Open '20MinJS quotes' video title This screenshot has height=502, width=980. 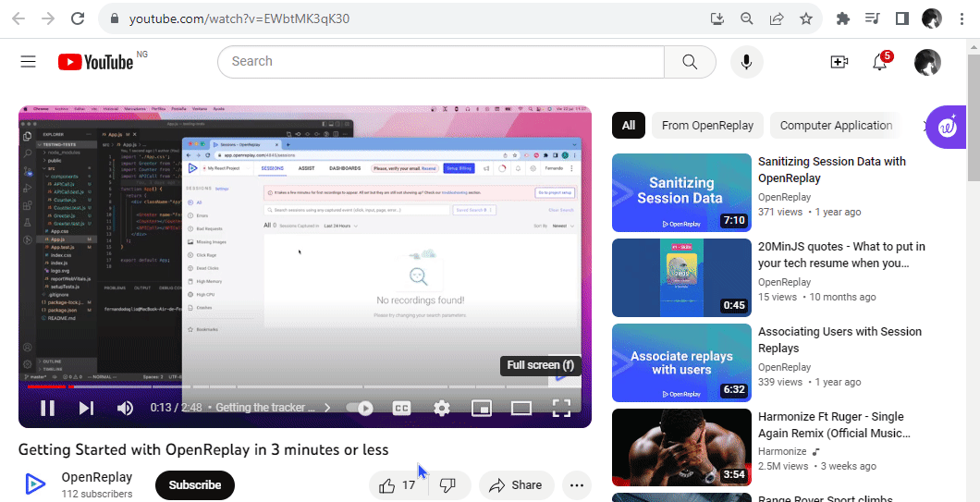click(842, 255)
